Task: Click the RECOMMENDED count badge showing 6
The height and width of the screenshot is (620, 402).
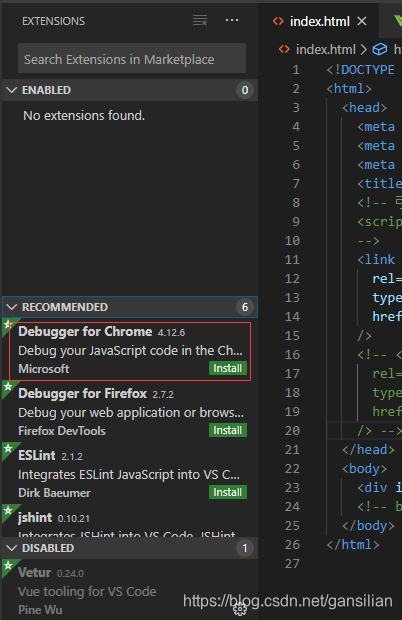Action: click(x=245, y=307)
